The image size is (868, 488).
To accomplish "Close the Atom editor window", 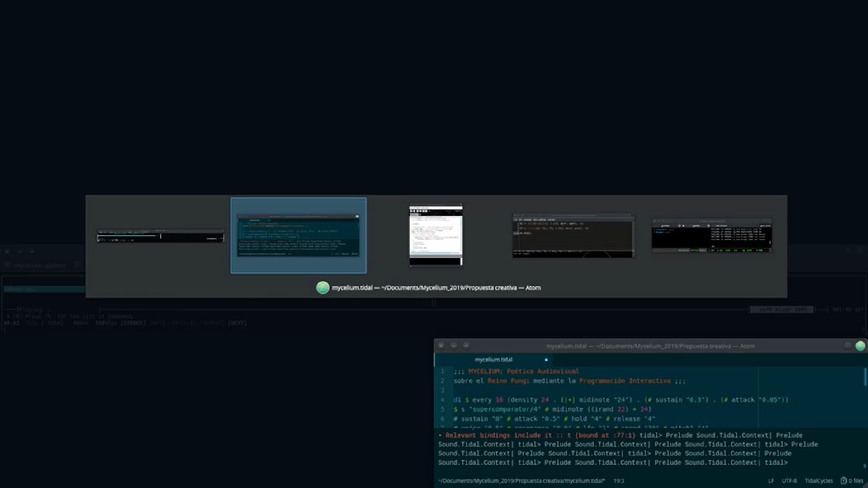I will click(x=441, y=346).
